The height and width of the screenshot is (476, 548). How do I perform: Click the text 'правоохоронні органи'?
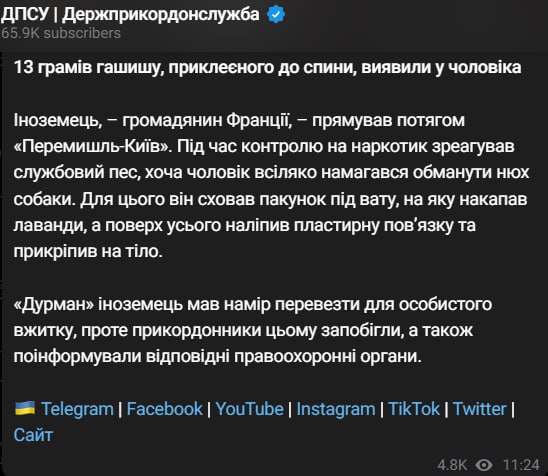328,356
